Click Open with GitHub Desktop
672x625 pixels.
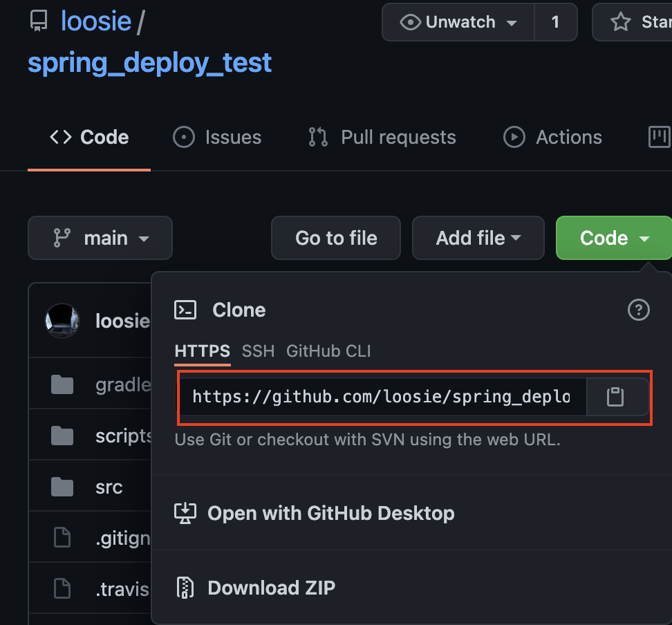click(331, 514)
